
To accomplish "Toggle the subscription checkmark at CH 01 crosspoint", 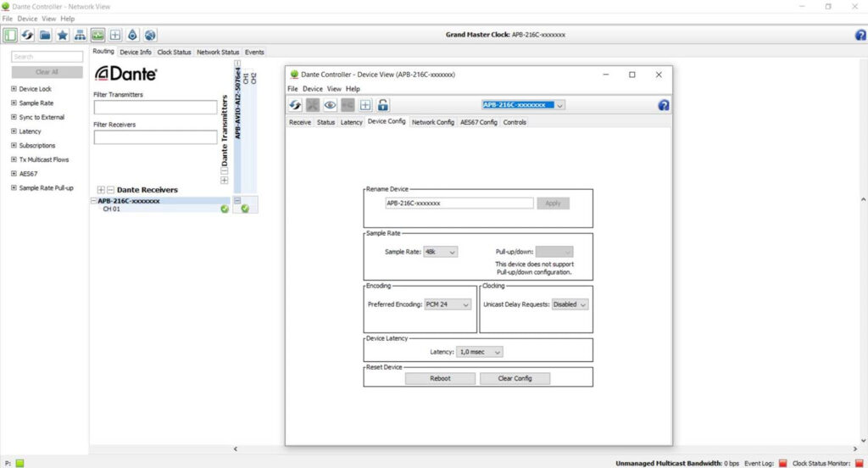I will 245,209.
